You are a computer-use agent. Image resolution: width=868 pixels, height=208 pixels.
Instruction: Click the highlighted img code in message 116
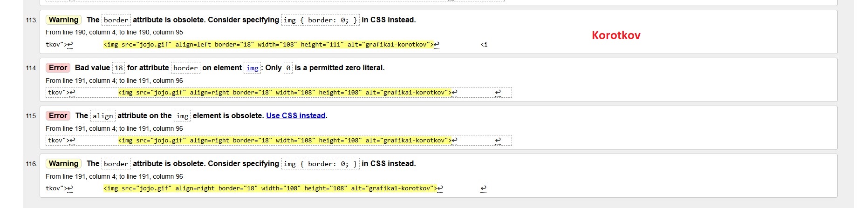click(x=270, y=188)
